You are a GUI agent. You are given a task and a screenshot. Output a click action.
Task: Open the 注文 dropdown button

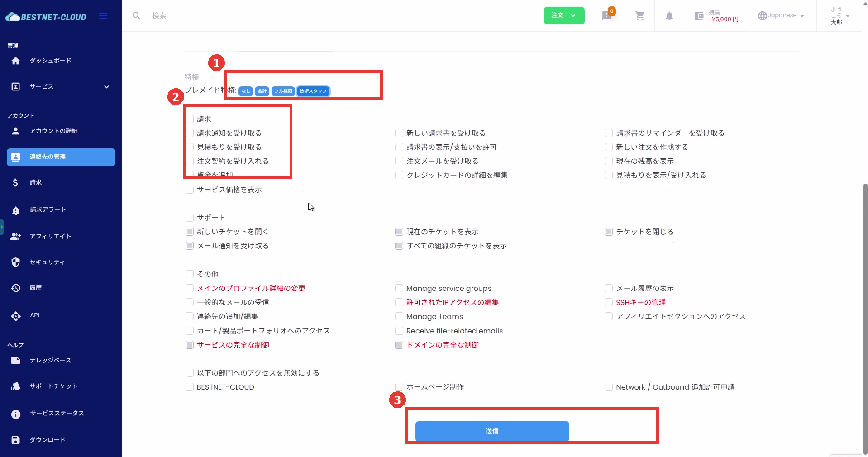click(564, 15)
